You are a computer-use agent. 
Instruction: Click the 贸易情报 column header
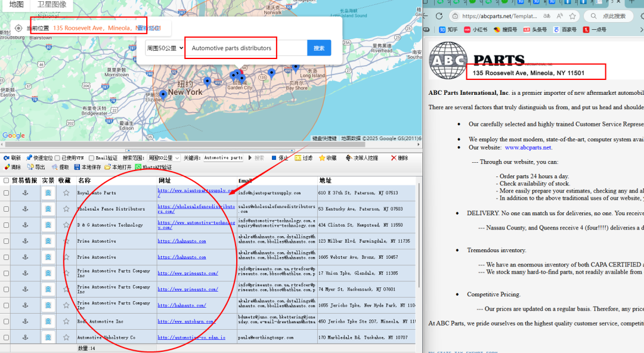click(24, 181)
